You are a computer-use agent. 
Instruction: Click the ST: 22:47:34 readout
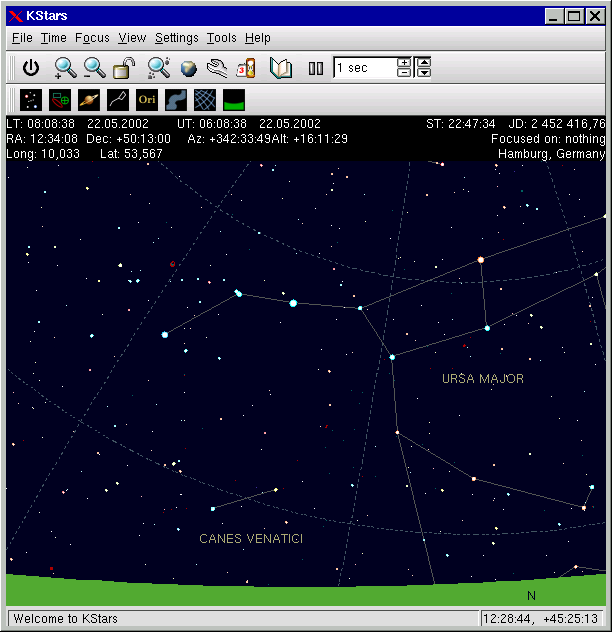(460, 124)
